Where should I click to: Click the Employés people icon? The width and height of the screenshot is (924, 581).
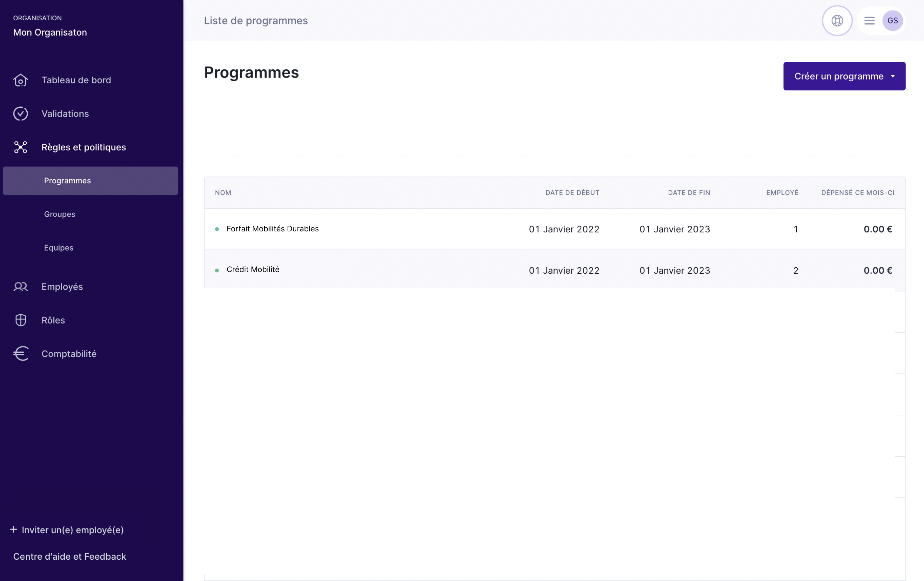tap(20, 287)
